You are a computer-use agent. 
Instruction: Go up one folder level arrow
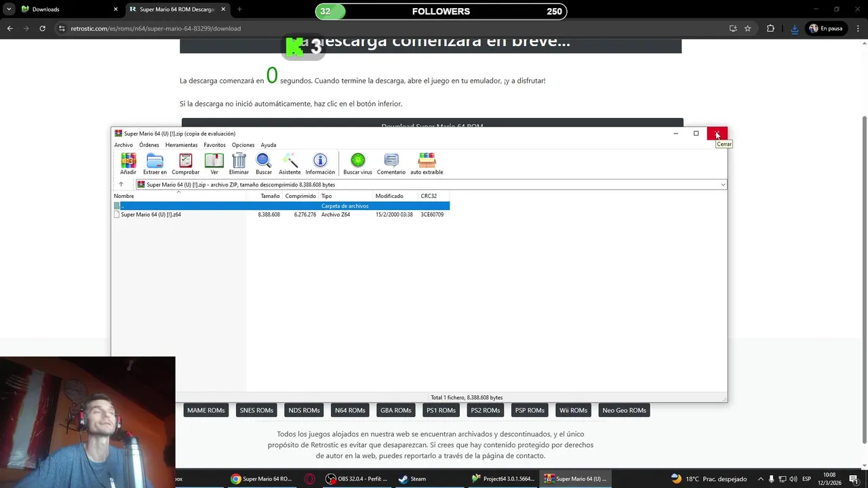(121, 184)
